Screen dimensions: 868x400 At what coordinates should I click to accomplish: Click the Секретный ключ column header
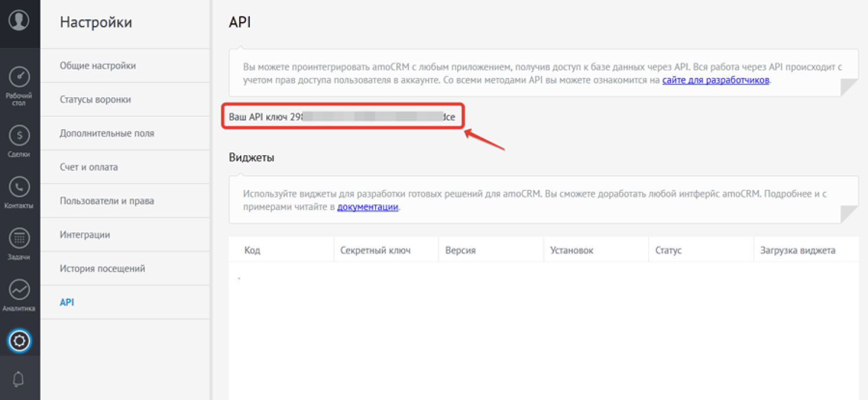click(376, 251)
